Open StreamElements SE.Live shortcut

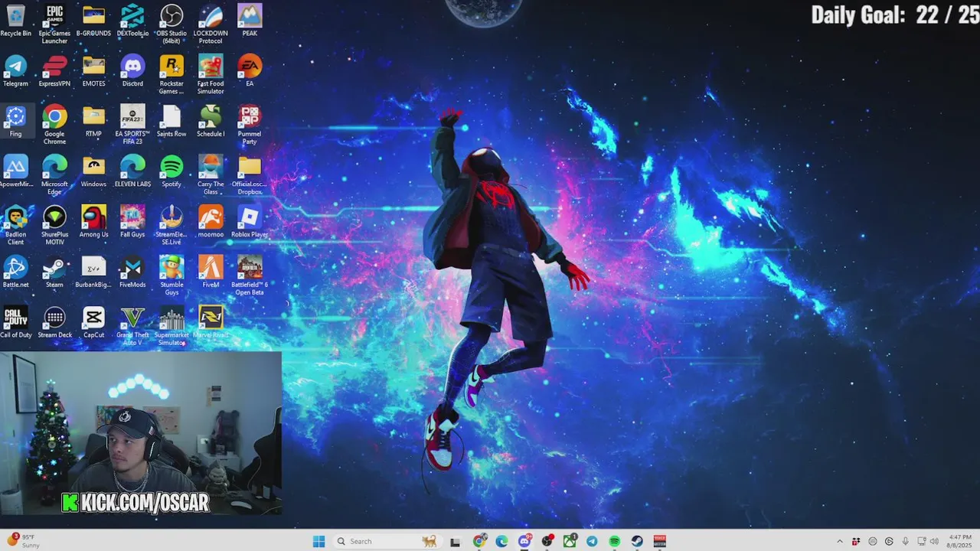pyautogui.click(x=171, y=225)
